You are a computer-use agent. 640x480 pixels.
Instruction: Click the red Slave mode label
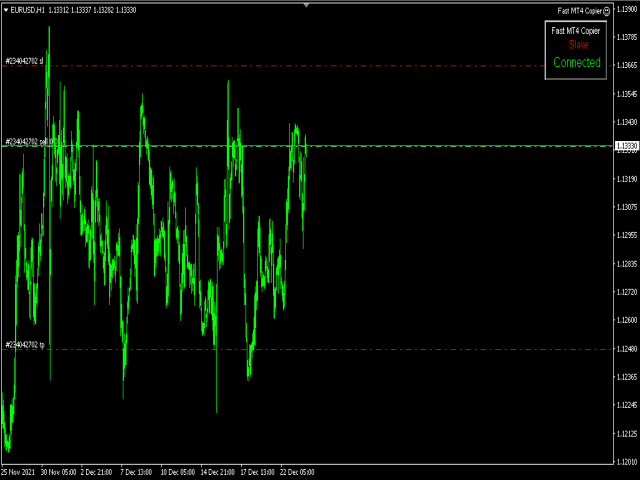578,45
